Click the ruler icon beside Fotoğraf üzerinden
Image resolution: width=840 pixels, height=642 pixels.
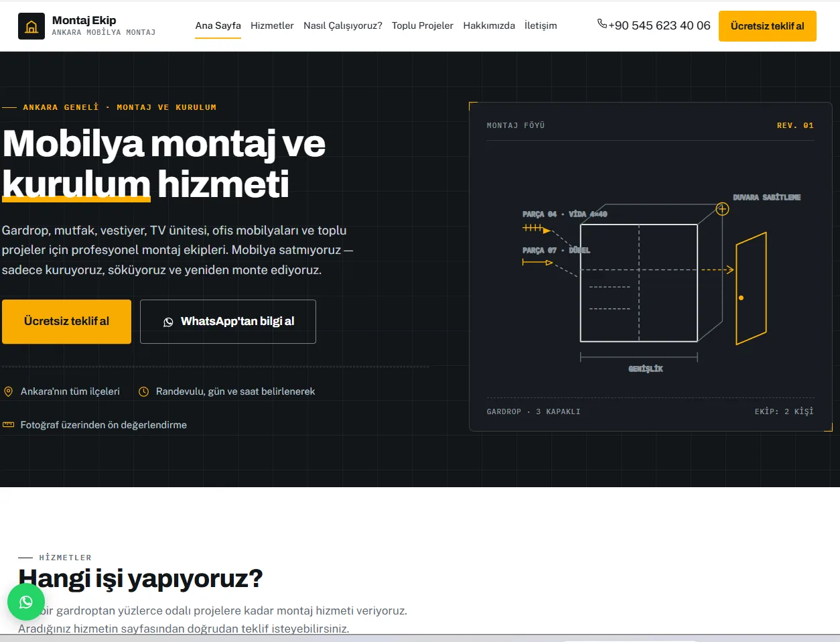[9, 425]
